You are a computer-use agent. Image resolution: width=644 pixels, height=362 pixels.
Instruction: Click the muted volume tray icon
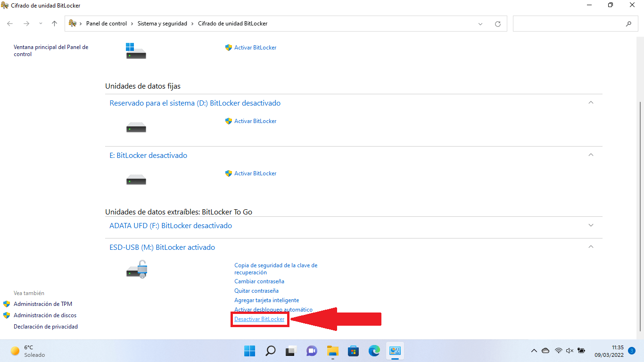click(570, 351)
